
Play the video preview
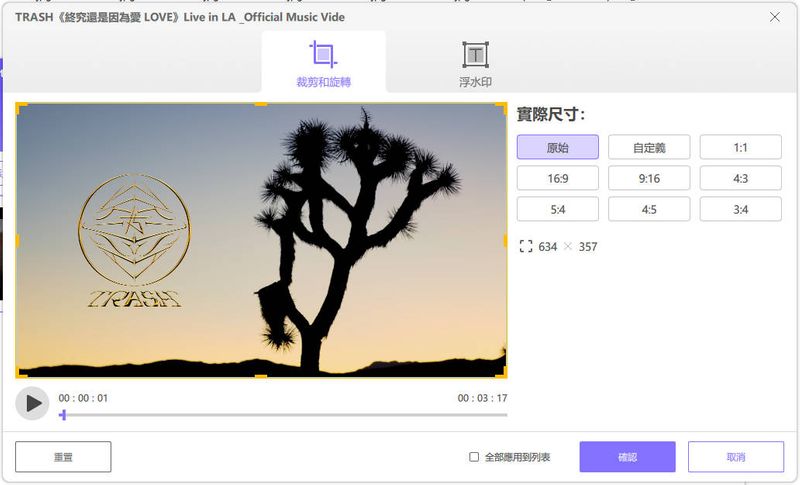[x=33, y=403]
